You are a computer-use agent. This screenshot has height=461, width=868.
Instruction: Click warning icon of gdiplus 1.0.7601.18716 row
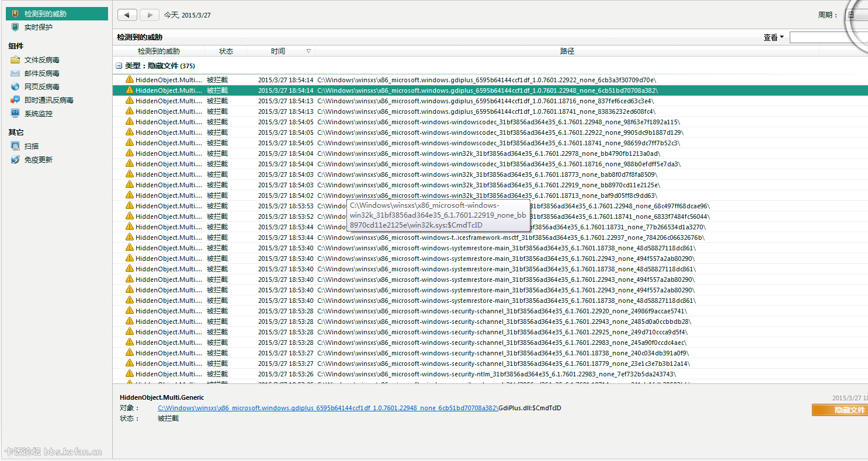(130, 100)
